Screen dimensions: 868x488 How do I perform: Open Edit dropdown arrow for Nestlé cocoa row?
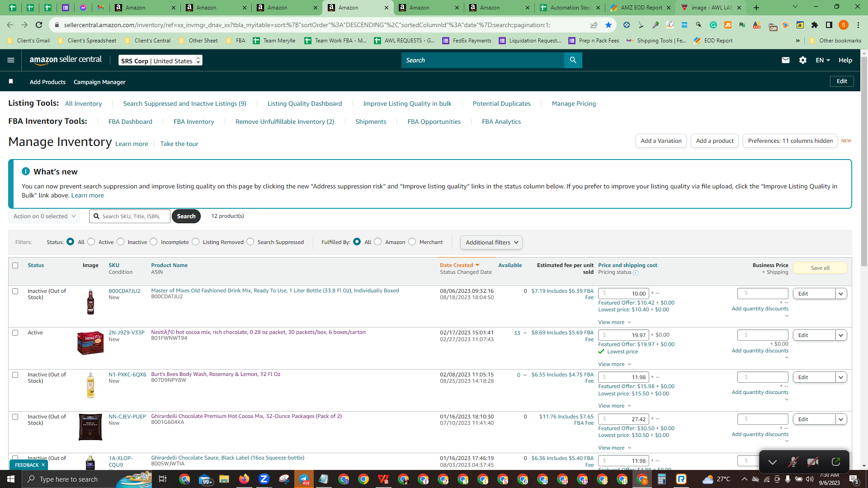(x=841, y=335)
